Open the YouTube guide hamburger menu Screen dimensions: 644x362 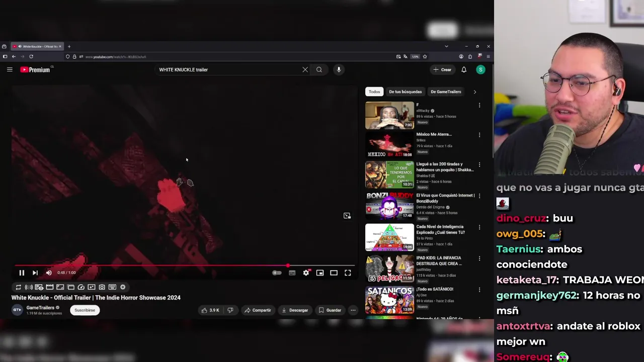coord(10,70)
